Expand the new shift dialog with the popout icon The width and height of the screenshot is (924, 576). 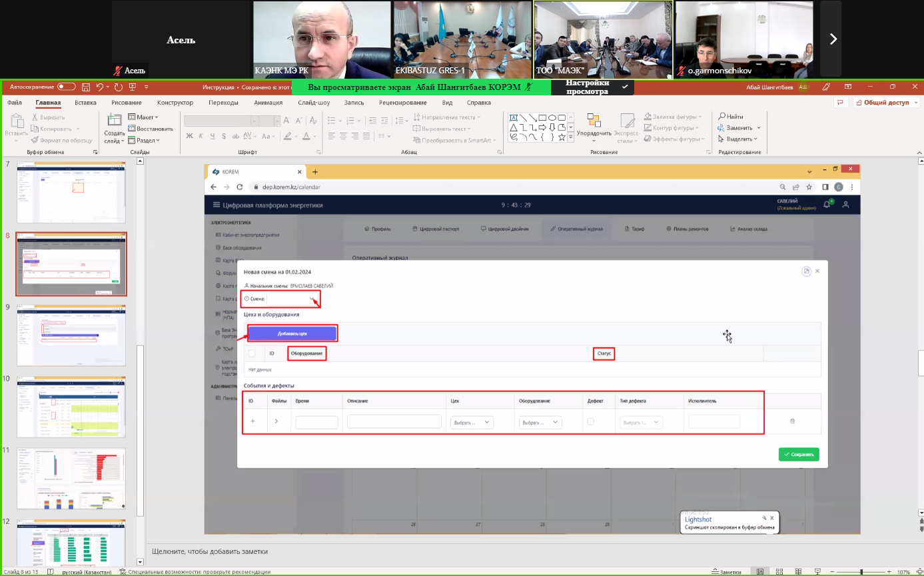[807, 271]
